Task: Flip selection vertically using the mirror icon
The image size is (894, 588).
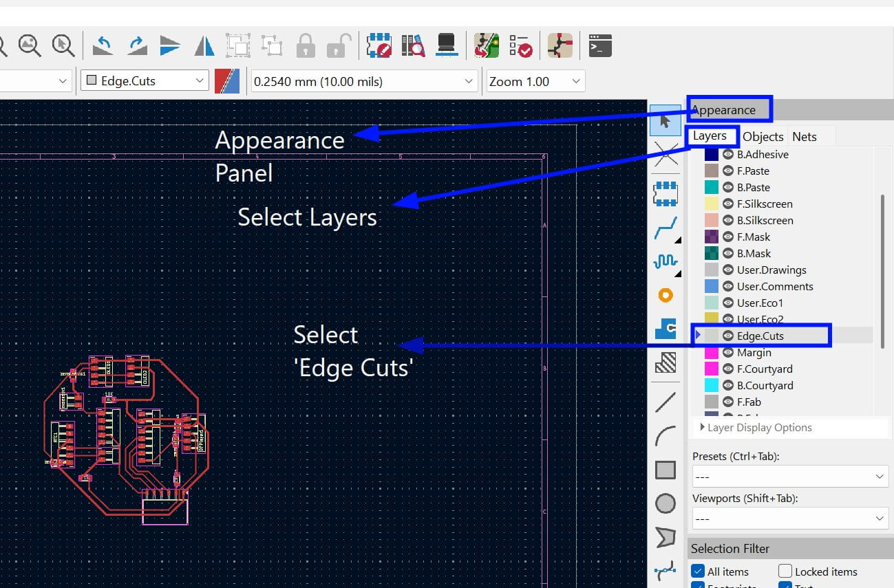Action: 170,45
